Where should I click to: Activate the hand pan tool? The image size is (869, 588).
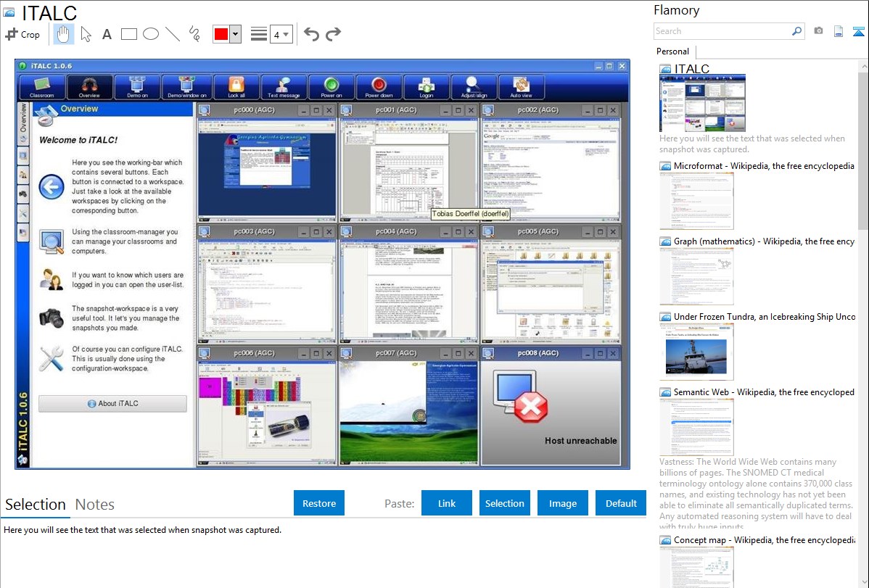tap(63, 34)
